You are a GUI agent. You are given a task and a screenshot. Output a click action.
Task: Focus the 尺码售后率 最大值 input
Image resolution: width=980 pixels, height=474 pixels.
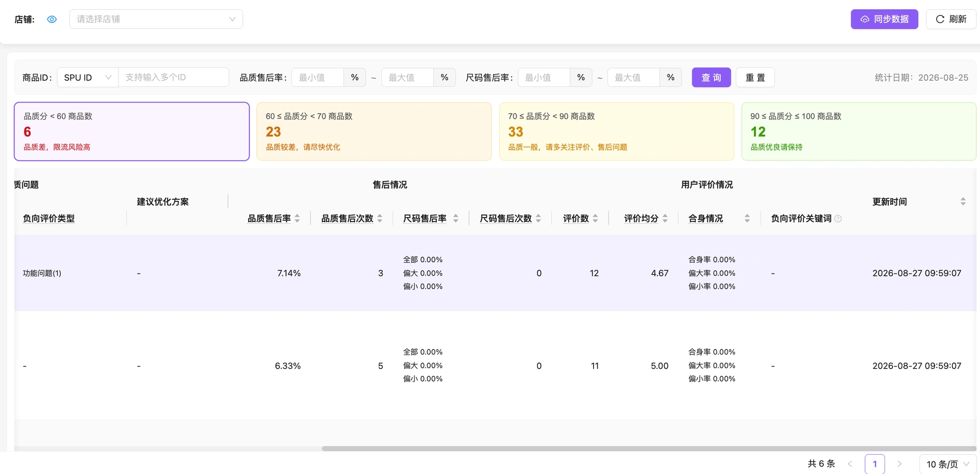[633, 78]
